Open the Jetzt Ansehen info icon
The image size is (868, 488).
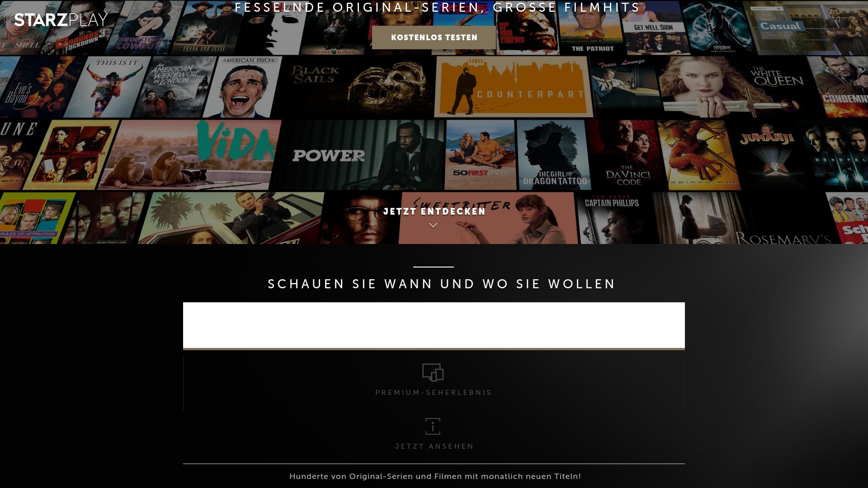[433, 426]
